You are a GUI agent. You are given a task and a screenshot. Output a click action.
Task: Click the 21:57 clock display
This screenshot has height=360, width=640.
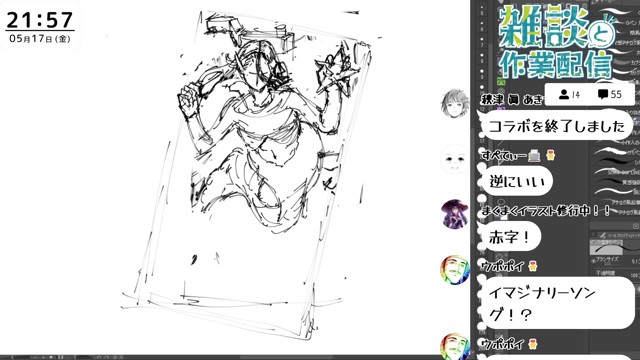coord(40,20)
